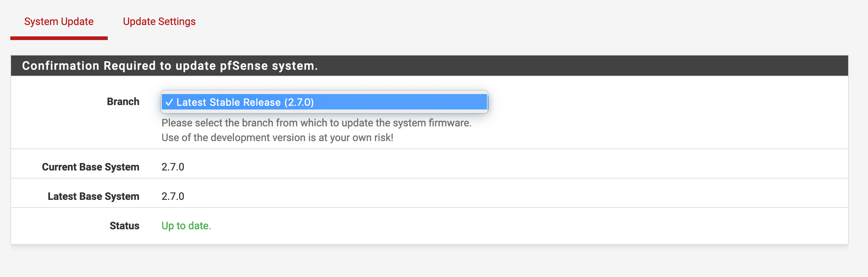Viewport: 868px width, 277px height.
Task: Open the System Update tab
Action: point(59,22)
